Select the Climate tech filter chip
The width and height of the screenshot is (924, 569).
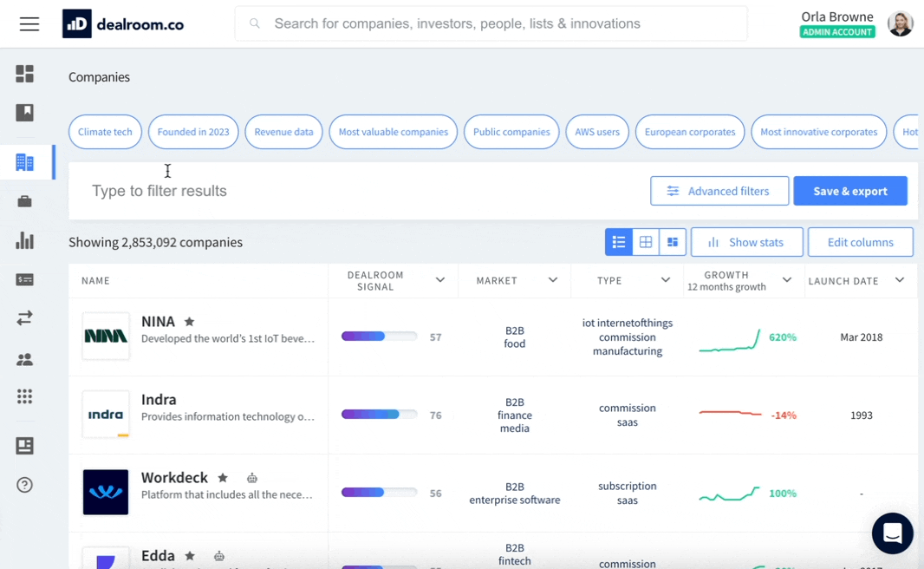(105, 132)
